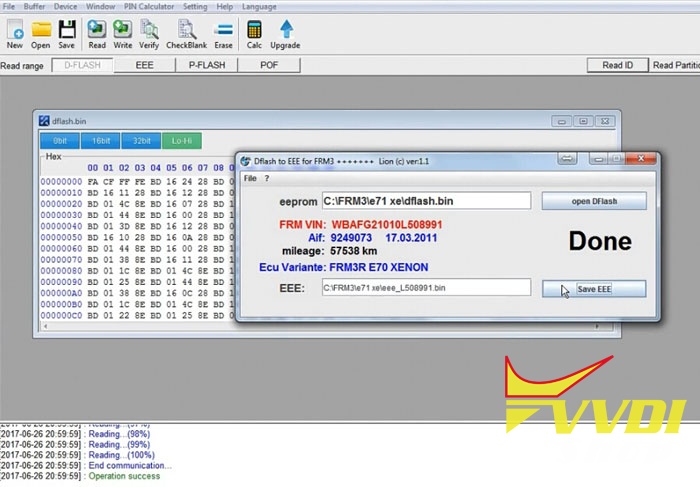The width and height of the screenshot is (700, 487).
Task: Open the PIN Calculator menu
Action: (x=149, y=7)
